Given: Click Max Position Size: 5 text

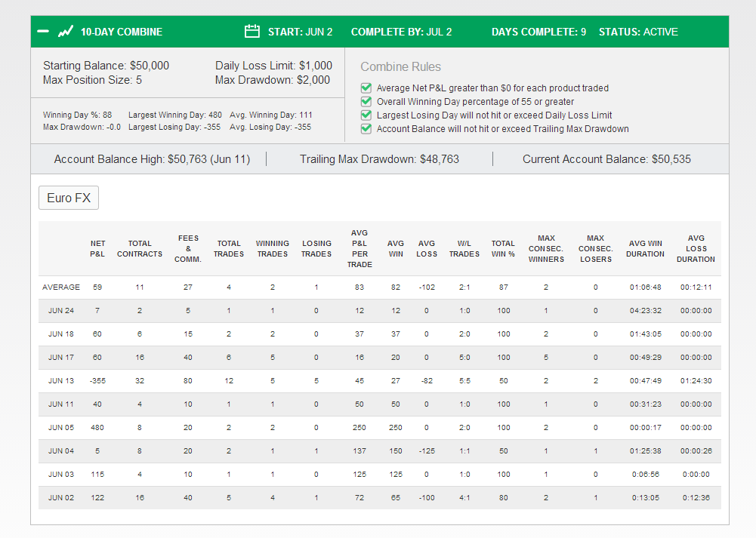Looking at the screenshot, I should (x=93, y=80).
